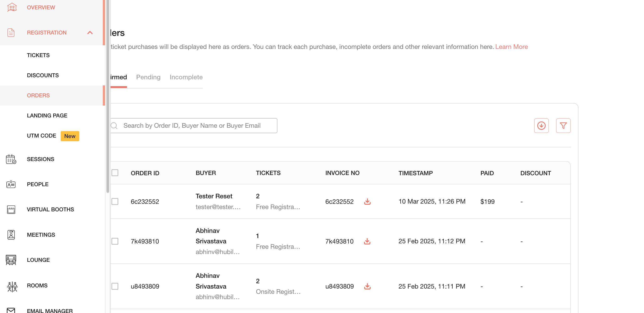644x313 pixels.
Task: Go to Lounge section
Action: point(38,260)
